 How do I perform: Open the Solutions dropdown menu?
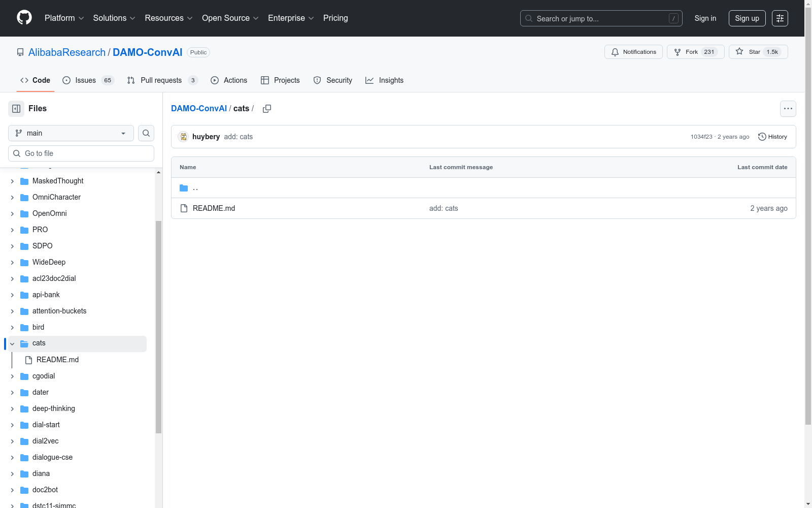(x=114, y=18)
